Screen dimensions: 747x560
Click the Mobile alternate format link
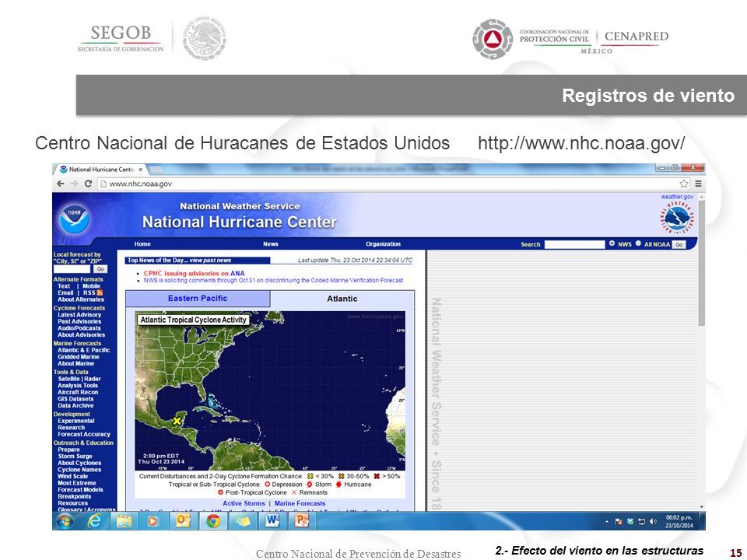coord(92,286)
